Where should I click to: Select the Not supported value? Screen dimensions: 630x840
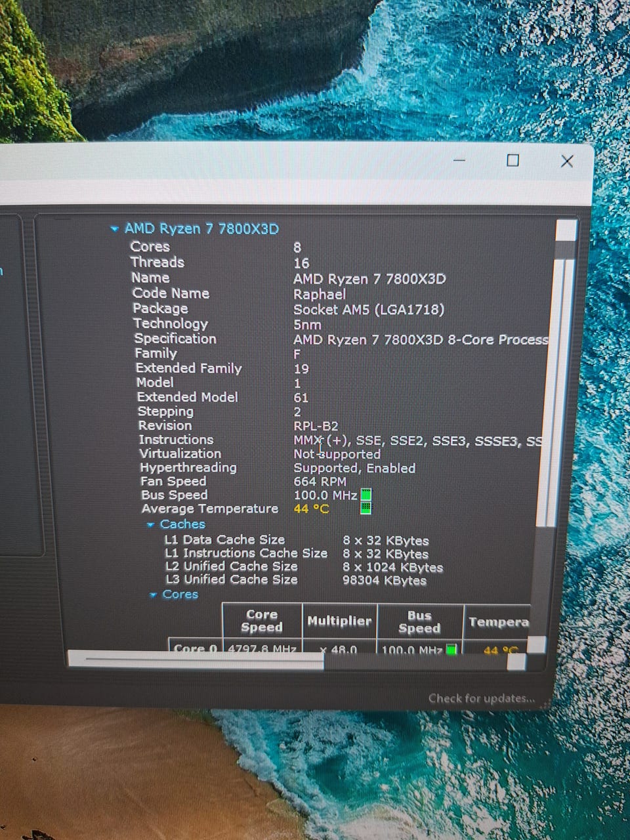[337, 454]
